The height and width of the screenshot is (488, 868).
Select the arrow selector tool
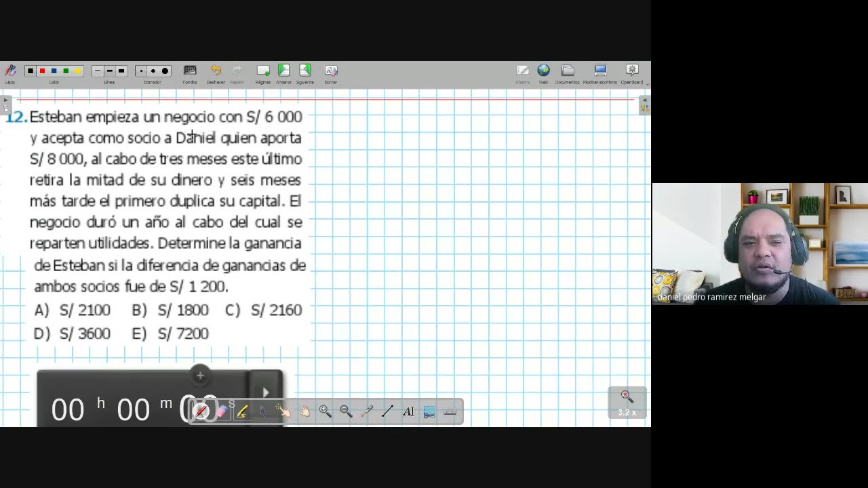(263, 411)
